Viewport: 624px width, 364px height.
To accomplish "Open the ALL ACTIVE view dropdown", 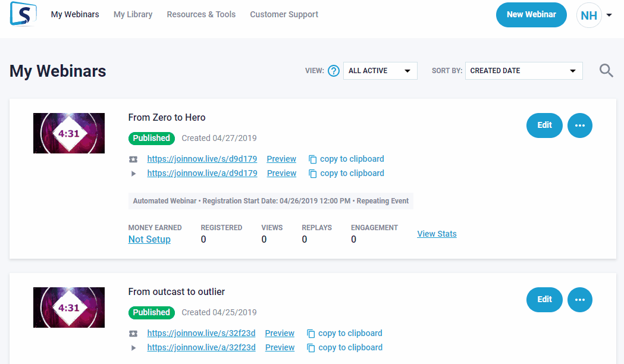I will coord(380,71).
